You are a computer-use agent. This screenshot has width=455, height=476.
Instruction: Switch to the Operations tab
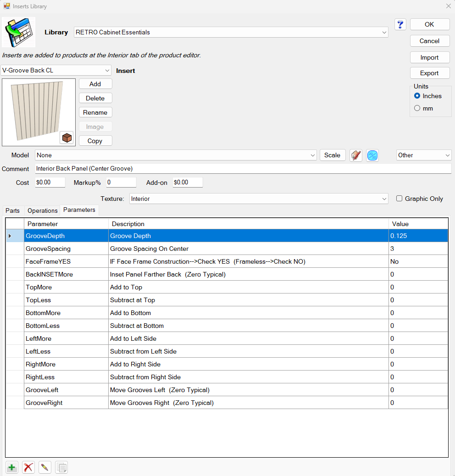pyautogui.click(x=43, y=210)
